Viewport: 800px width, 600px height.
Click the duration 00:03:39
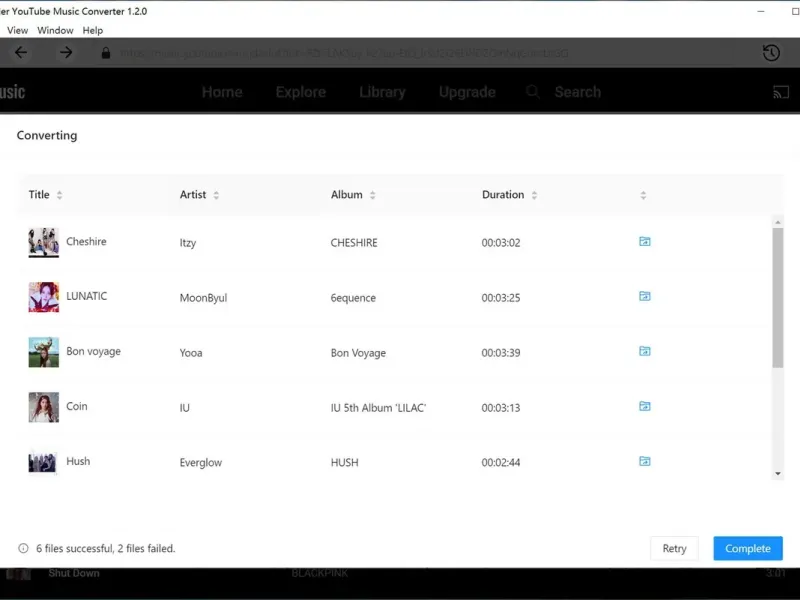(501, 353)
